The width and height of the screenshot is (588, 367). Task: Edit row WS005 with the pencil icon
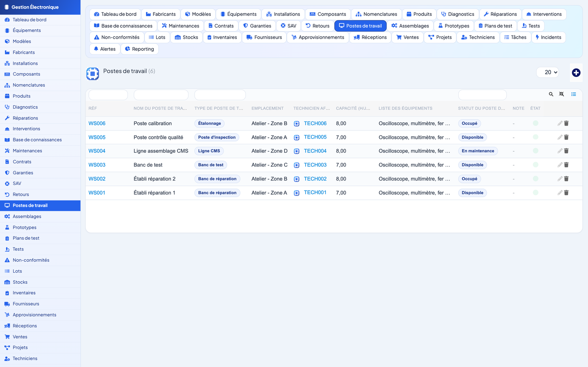[x=560, y=137]
